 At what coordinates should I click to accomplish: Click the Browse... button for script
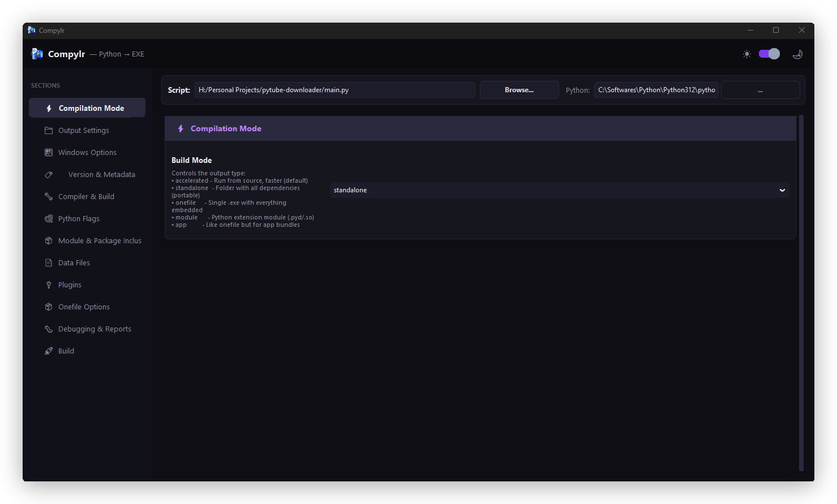tap(520, 90)
